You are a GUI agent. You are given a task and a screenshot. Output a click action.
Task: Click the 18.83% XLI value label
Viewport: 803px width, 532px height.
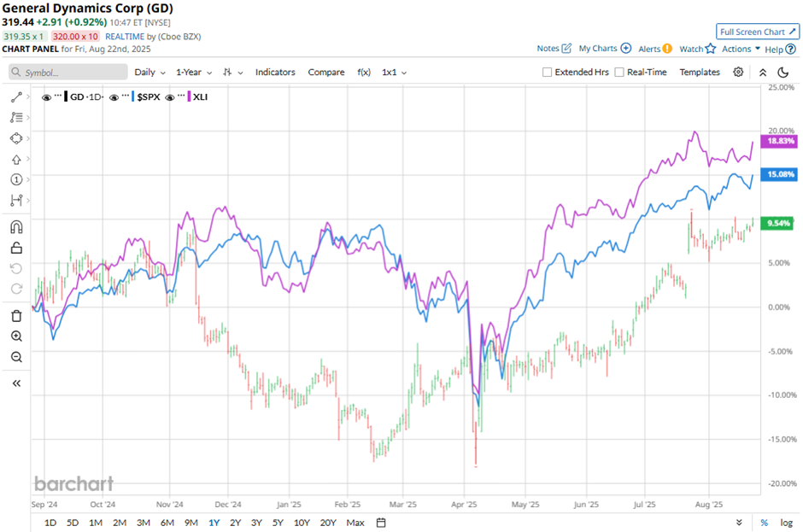tap(779, 141)
